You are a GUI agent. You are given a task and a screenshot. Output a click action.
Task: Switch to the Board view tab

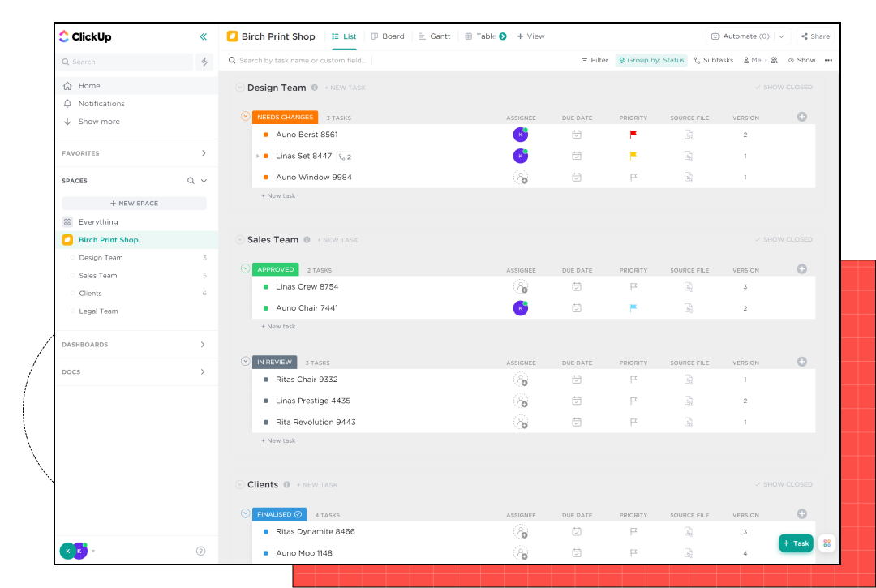click(387, 36)
